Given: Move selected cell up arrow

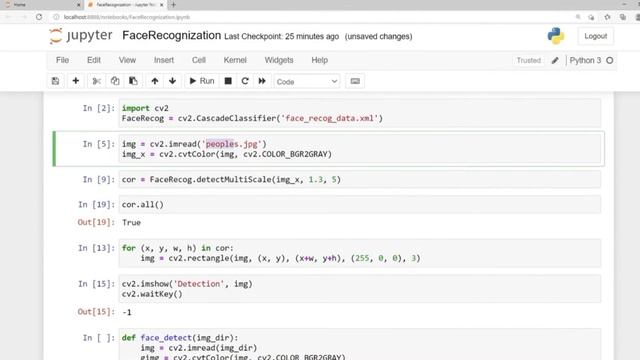Looking at the screenshot, I should pyautogui.click(x=155, y=81).
